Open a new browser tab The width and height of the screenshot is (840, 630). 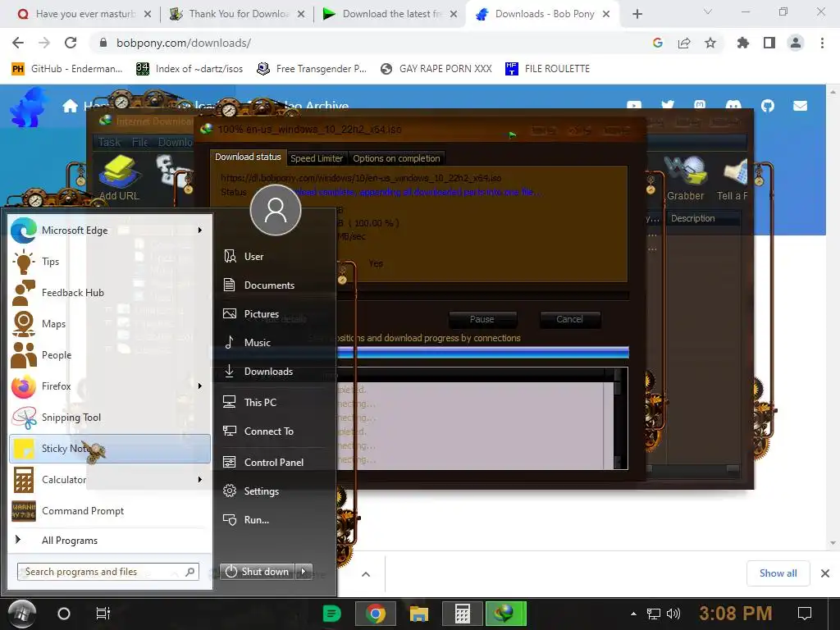pos(637,14)
